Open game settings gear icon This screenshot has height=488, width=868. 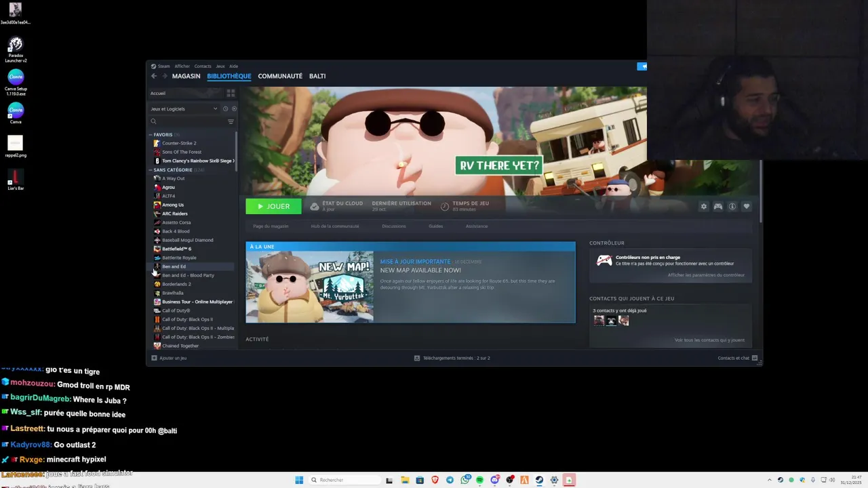[x=703, y=207]
